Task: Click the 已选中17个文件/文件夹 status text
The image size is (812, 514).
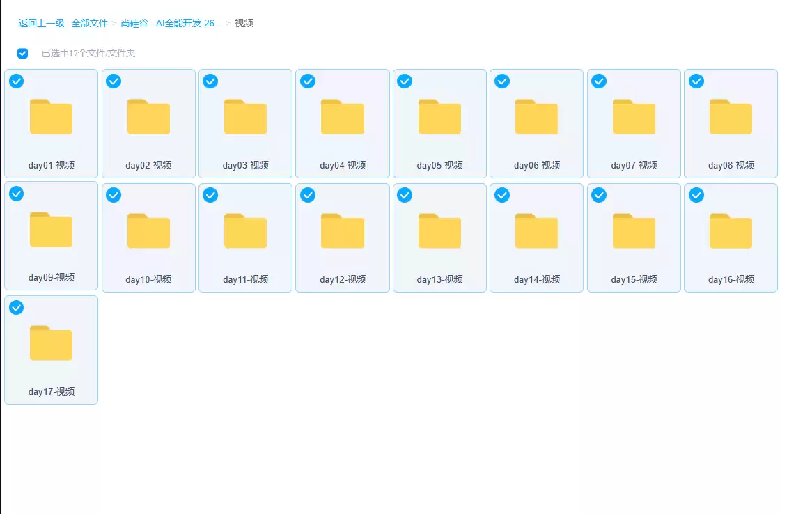Action: [x=88, y=54]
